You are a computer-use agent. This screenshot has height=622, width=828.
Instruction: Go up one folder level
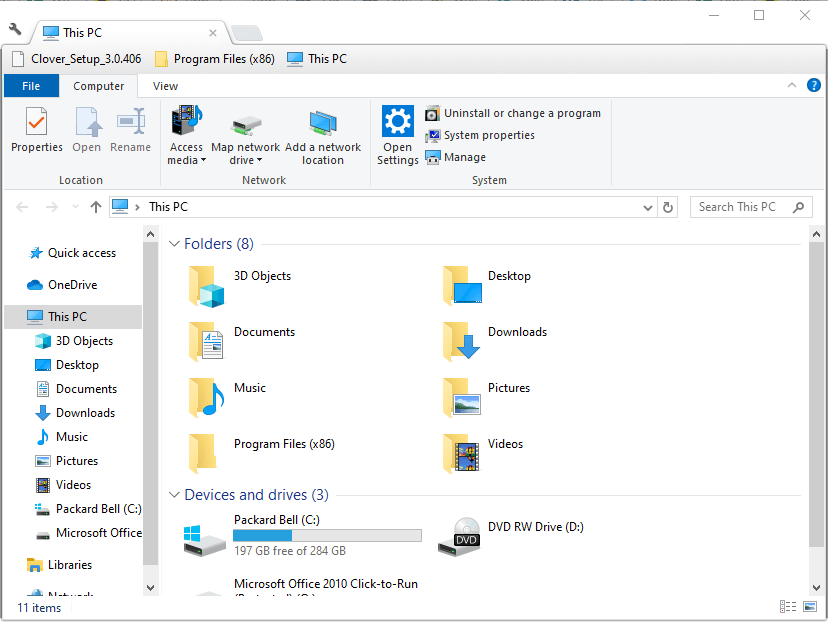[96, 207]
